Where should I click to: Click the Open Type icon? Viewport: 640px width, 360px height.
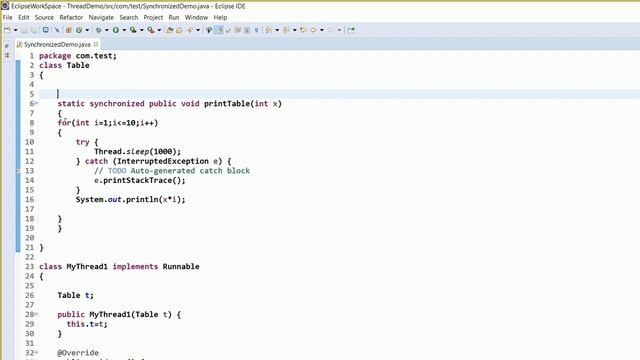tap(169, 30)
